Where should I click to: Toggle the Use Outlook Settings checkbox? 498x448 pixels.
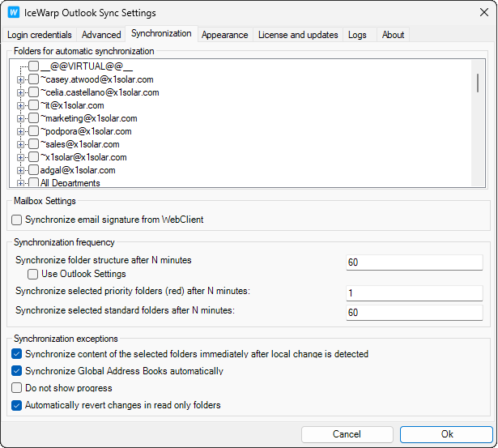pos(32,274)
